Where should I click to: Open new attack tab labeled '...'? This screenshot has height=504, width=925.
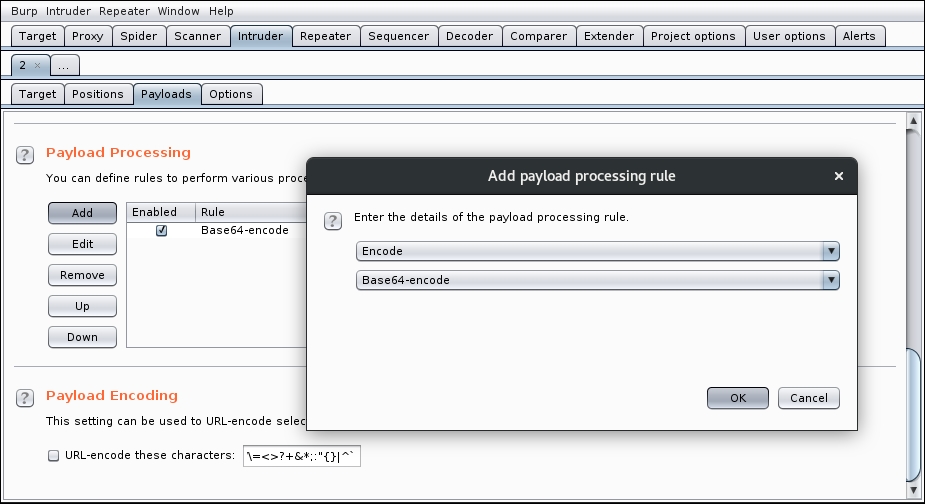pyautogui.click(x=64, y=66)
